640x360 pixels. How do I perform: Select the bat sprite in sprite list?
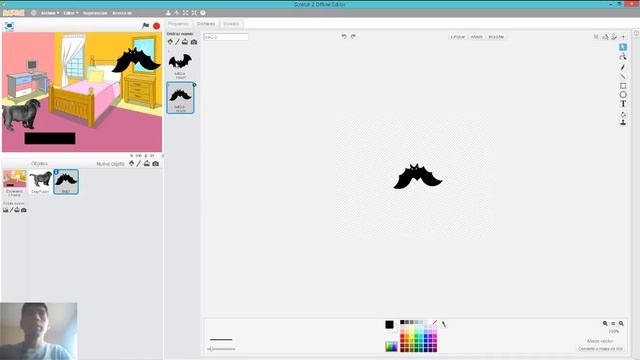coord(66,182)
